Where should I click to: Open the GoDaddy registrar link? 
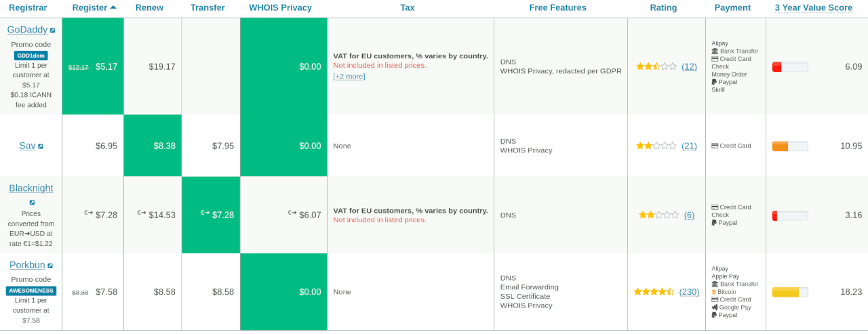[27, 30]
